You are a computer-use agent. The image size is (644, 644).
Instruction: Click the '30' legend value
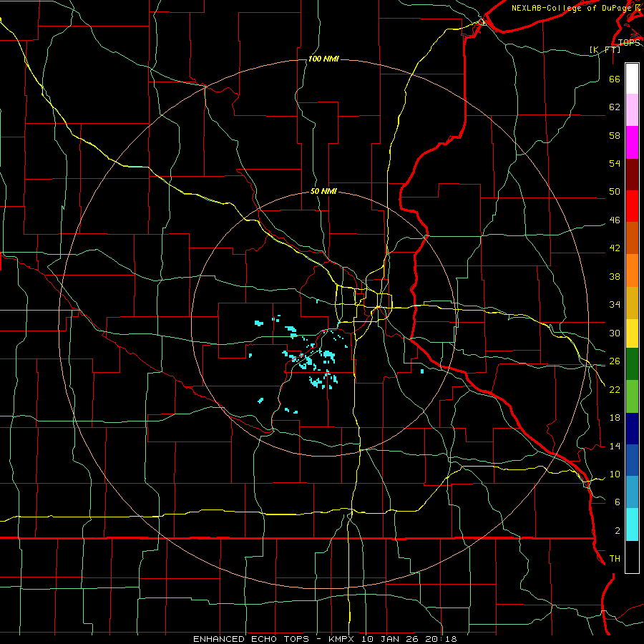click(615, 333)
